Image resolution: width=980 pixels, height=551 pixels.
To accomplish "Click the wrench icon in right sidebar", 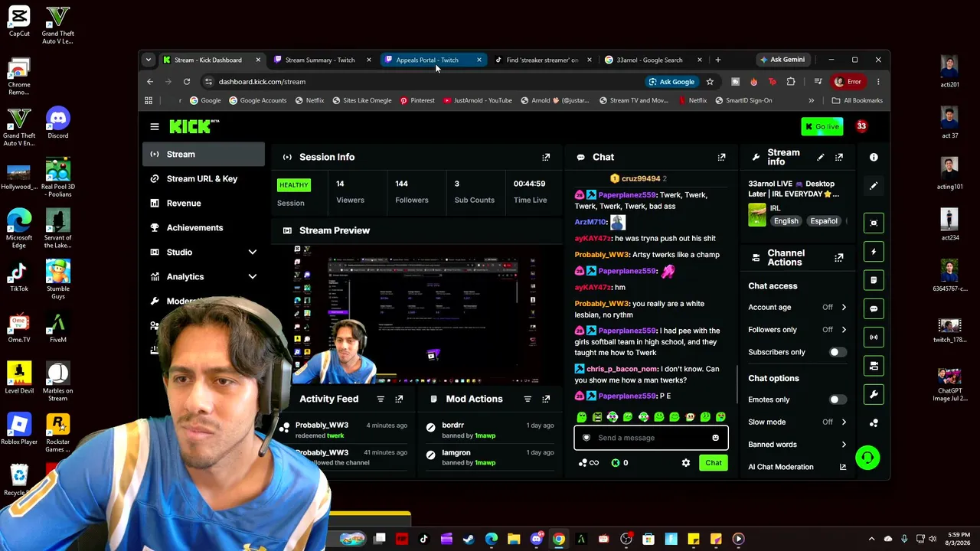I will point(874,394).
